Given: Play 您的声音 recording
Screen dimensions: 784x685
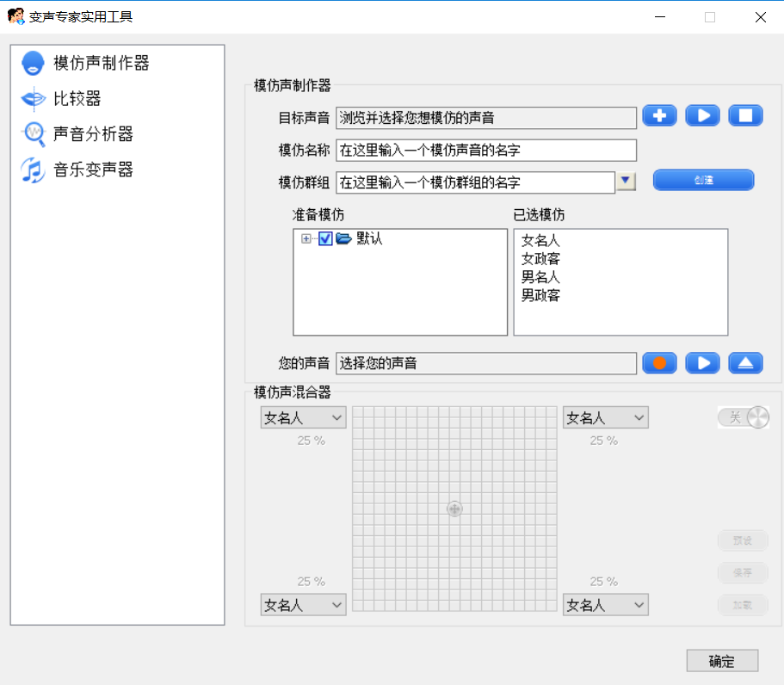Looking at the screenshot, I should pyautogui.click(x=702, y=363).
